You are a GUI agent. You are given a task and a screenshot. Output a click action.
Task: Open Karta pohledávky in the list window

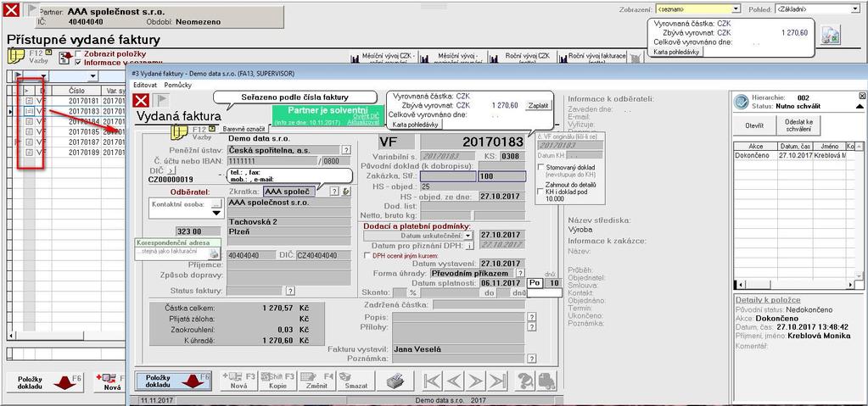click(679, 52)
